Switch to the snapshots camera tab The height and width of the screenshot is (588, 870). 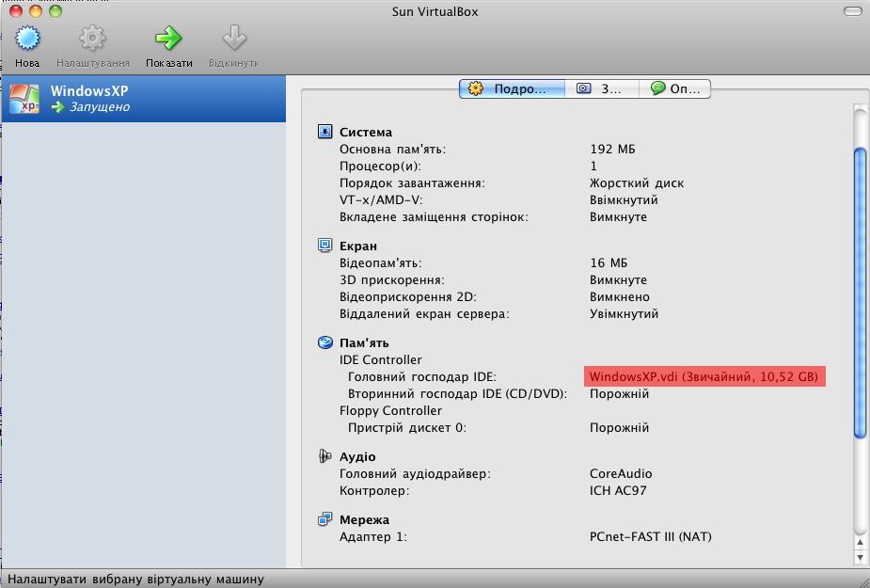pos(601,88)
